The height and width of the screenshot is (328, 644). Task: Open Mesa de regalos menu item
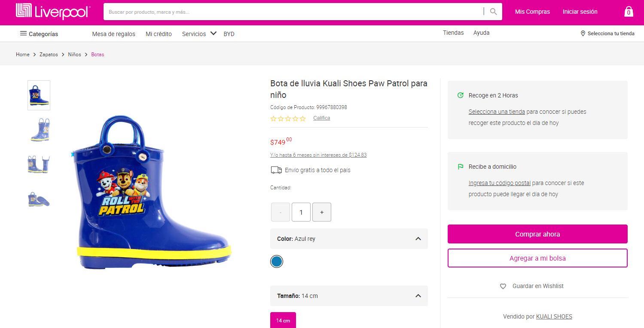113,34
